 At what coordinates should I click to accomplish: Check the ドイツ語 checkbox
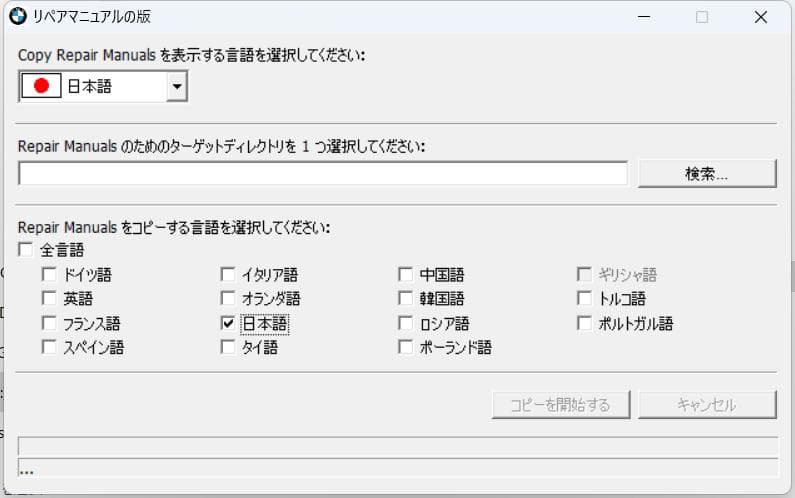(x=49, y=274)
